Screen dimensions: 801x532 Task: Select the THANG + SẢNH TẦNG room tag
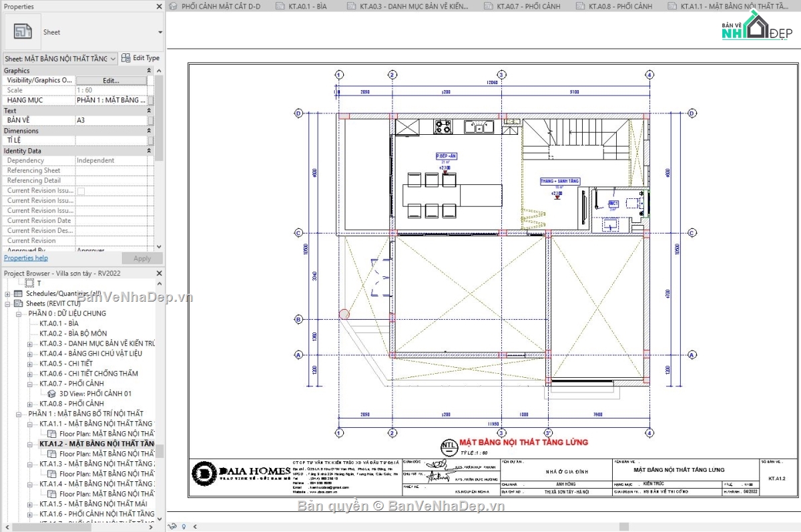(x=559, y=182)
